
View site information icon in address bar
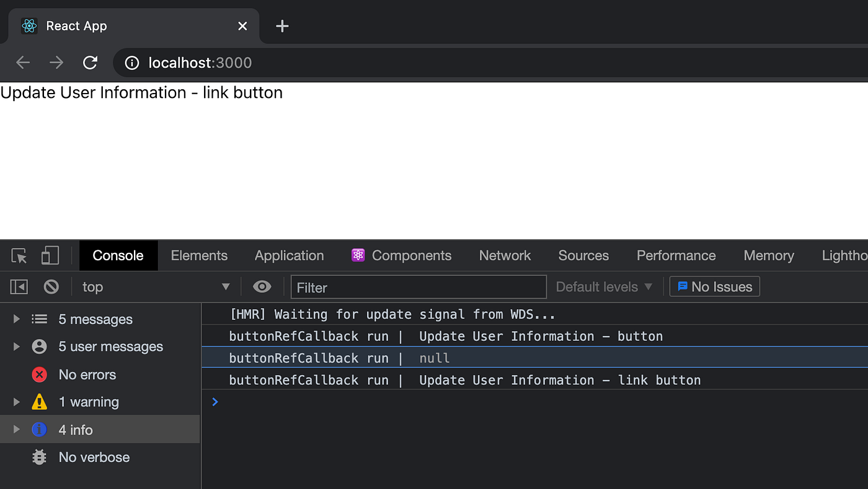[132, 63]
